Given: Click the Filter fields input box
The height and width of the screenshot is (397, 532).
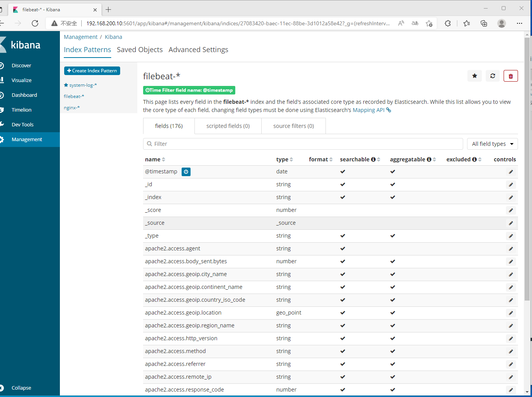Looking at the screenshot, I should pyautogui.click(x=303, y=144).
